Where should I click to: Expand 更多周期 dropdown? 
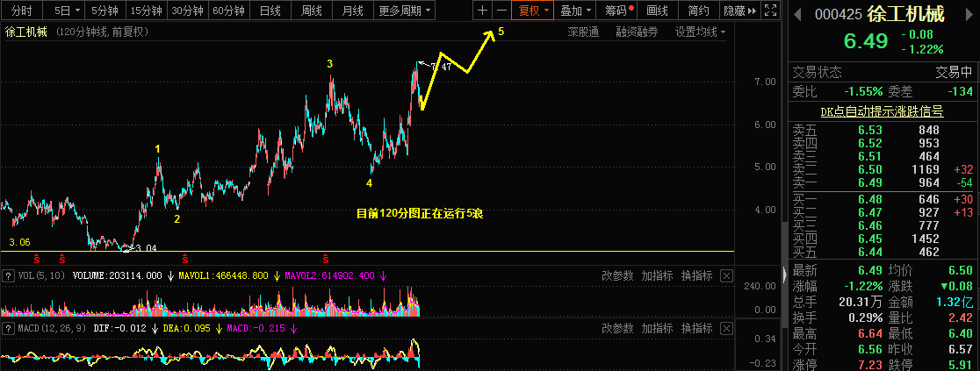(405, 11)
